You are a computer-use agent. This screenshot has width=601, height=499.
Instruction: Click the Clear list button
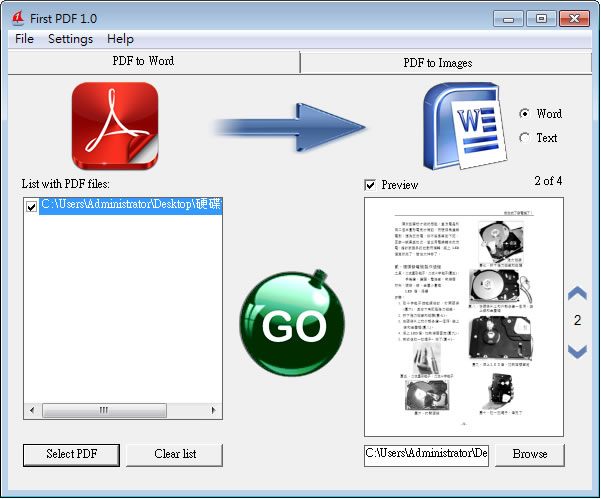(x=175, y=455)
